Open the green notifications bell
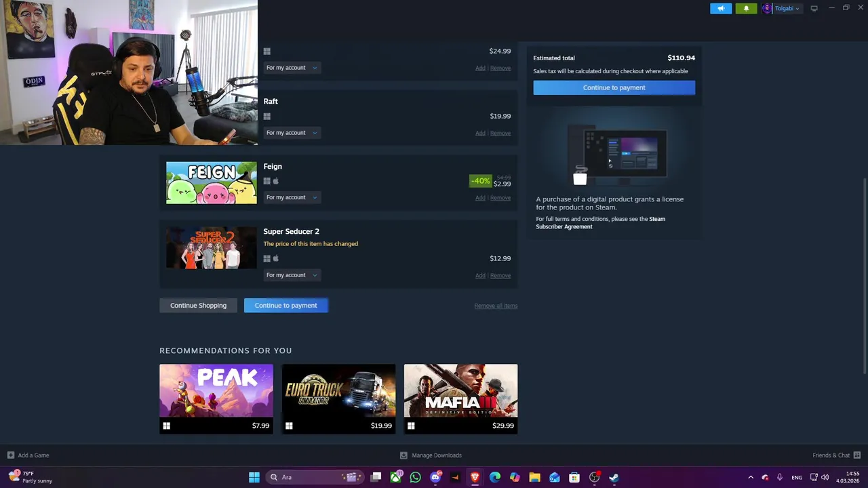Image resolution: width=868 pixels, height=488 pixels. click(746, 8)
